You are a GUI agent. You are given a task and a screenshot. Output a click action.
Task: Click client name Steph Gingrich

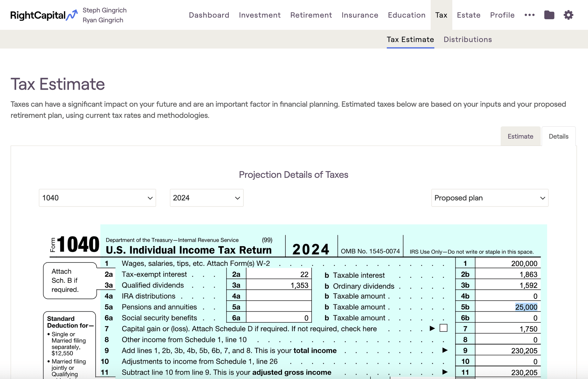104,10
